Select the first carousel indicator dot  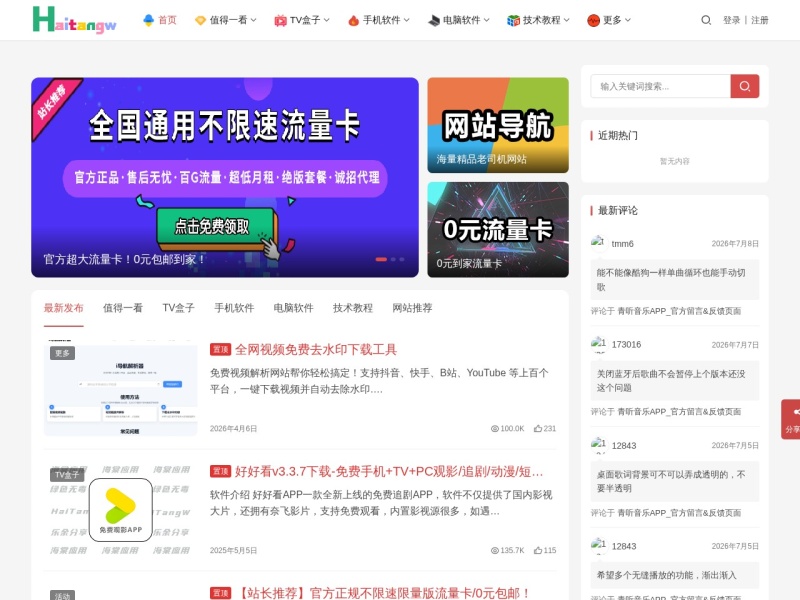click(x=381, y=259)
